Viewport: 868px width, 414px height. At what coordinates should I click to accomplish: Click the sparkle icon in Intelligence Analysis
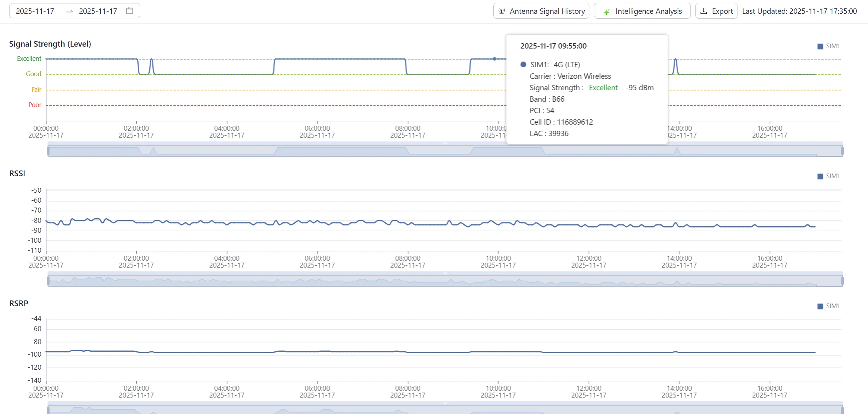(607, 11)
